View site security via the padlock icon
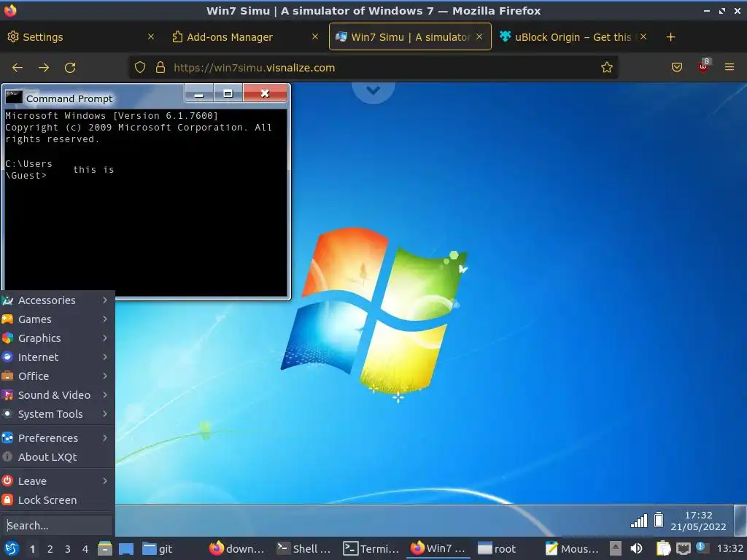Image resolution: width=747 pixels, height=560 pixels. 160,68
